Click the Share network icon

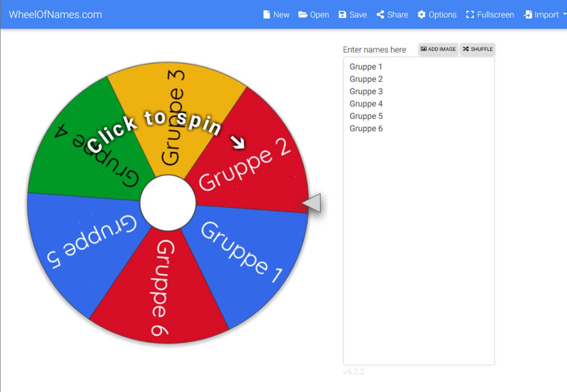point(380,15)
